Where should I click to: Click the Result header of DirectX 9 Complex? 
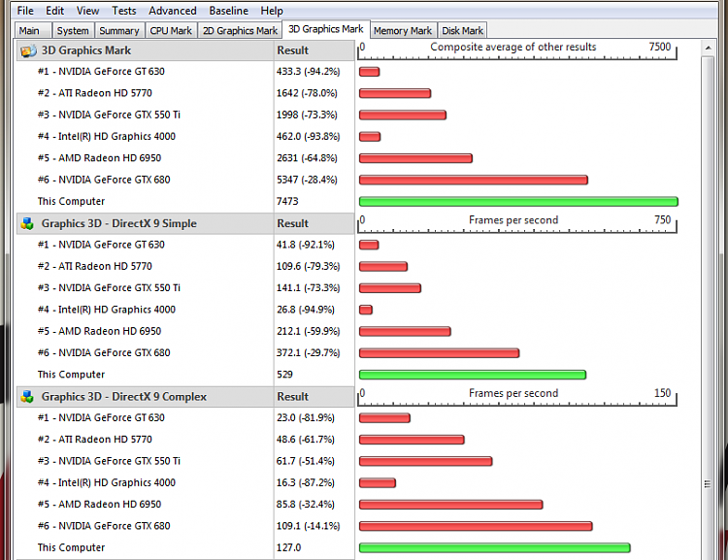tap(314, 397)
